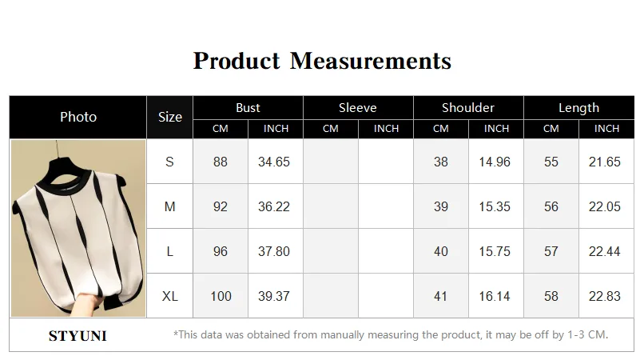Viewport: 644px width, 364px height.
Task: Click the Length header cell
Action: pyautogui.click(x=578, y=108)
